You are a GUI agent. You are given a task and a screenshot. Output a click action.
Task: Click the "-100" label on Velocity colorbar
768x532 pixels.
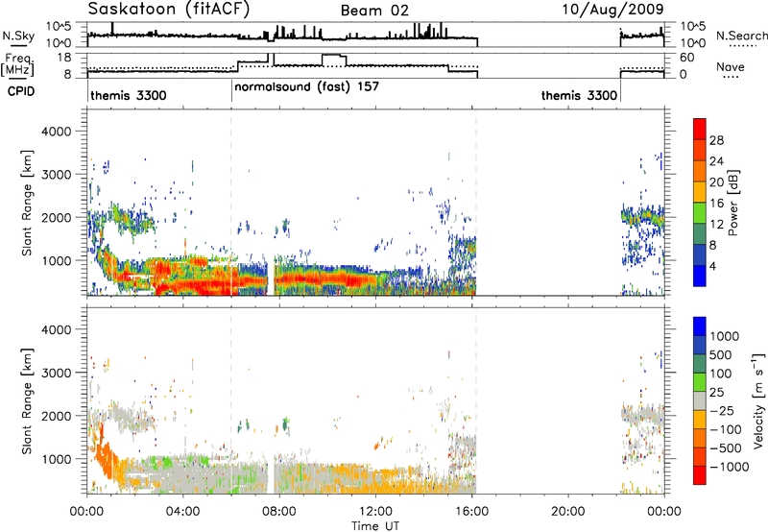tap(725, 429)
